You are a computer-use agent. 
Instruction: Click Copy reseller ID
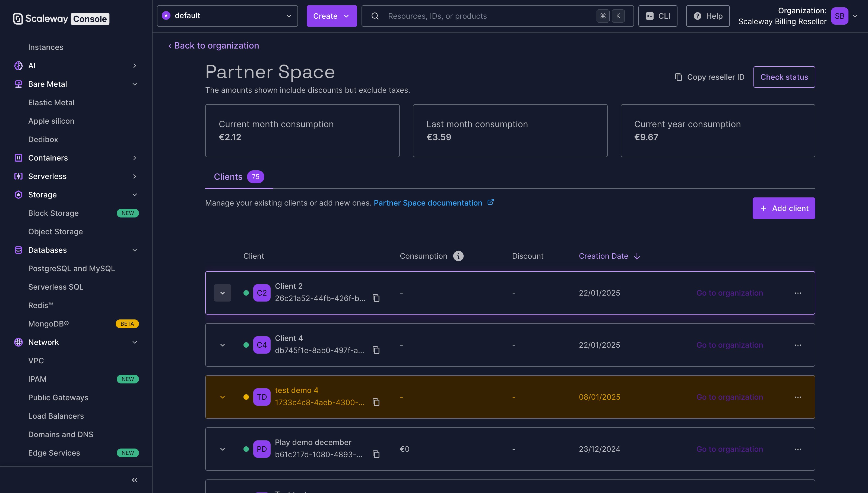(x=709, y=77)
